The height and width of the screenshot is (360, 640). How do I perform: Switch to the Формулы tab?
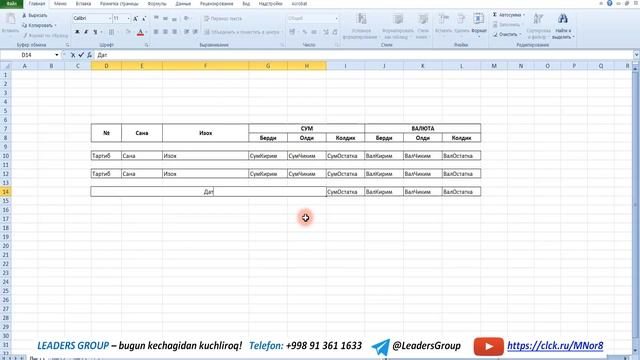157,4
